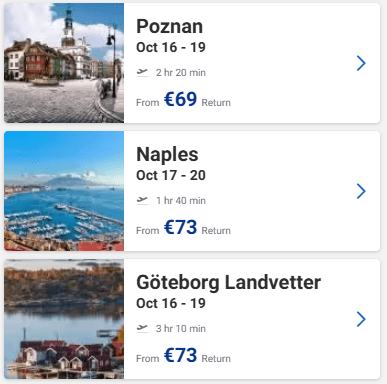Viewport: 387px width, 384px height.
Task: Click the €73 price for Göteborg Landvetter
Action: pyautogui.click(x=180, y=355)
